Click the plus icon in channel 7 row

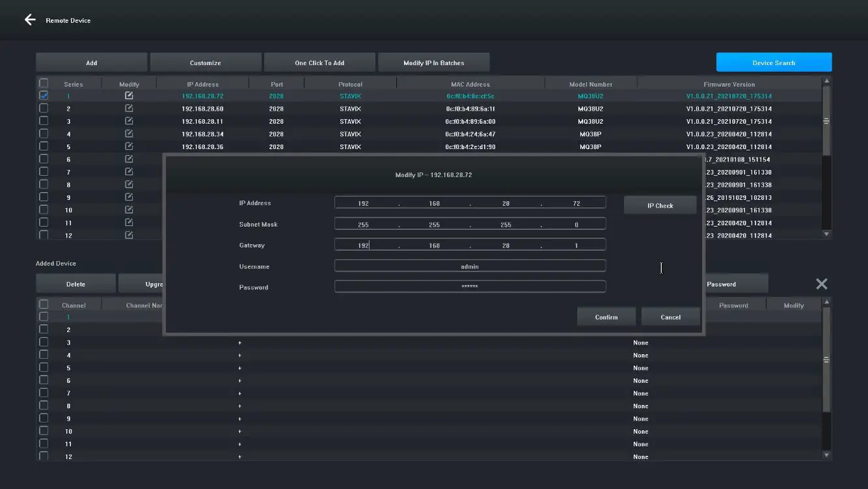(239, 393)
